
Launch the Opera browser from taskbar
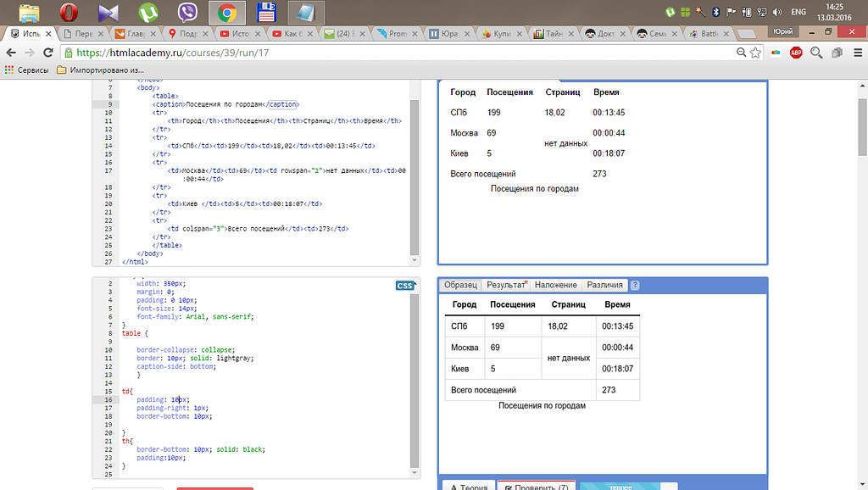[x=69, y=12]
